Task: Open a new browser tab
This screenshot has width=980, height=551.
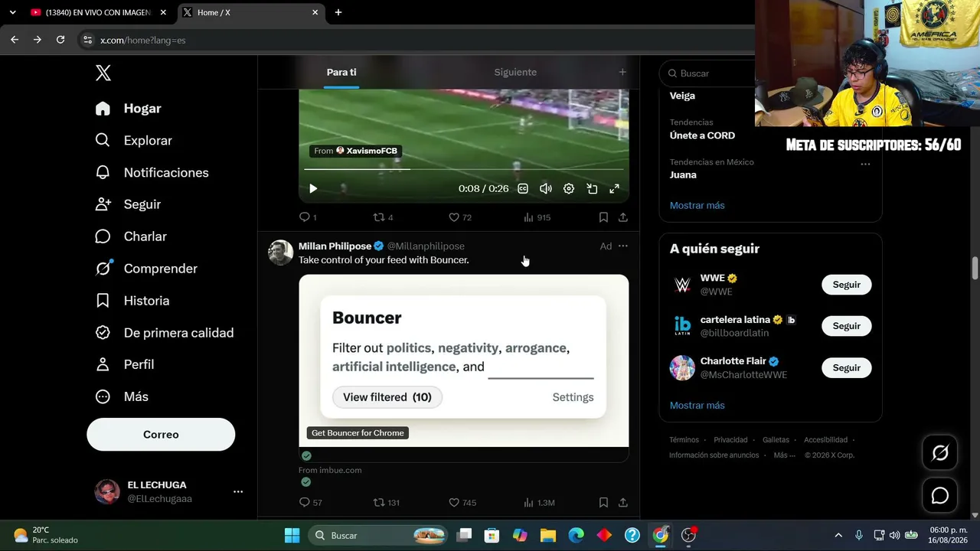Action: [x=338, y=12]
